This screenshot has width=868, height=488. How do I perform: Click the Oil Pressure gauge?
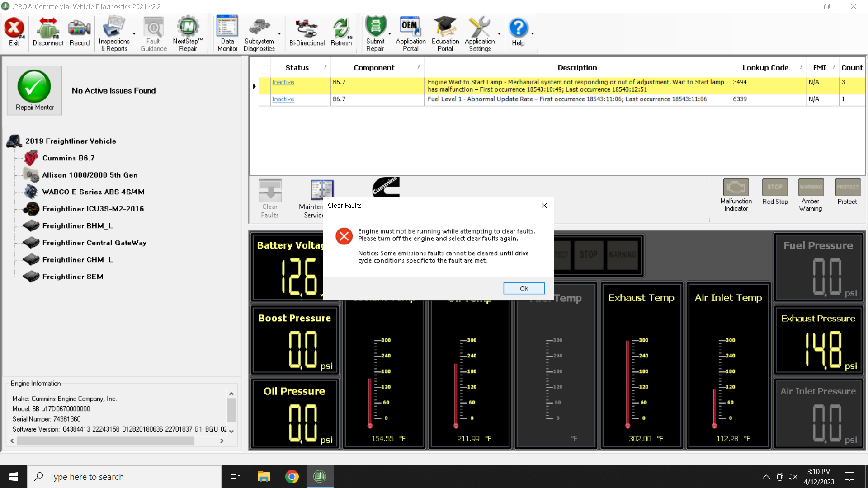coord(294,414)
